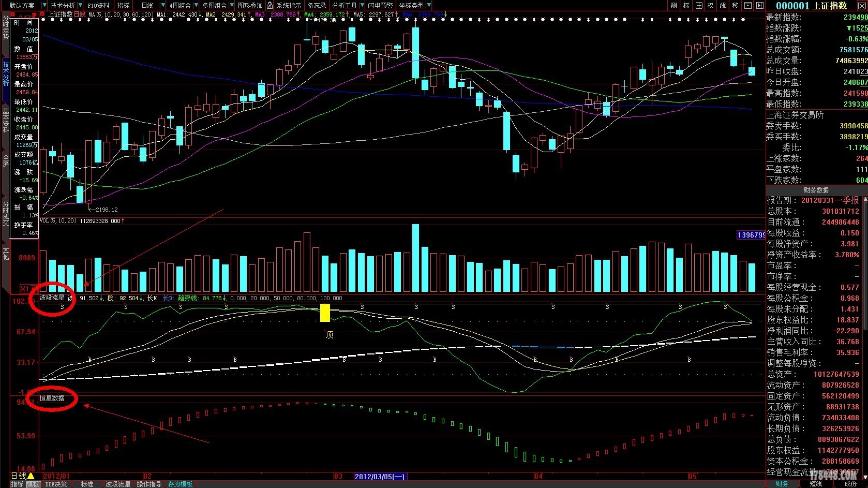
Task: Open the F10资料 menu
Action: 98,5
